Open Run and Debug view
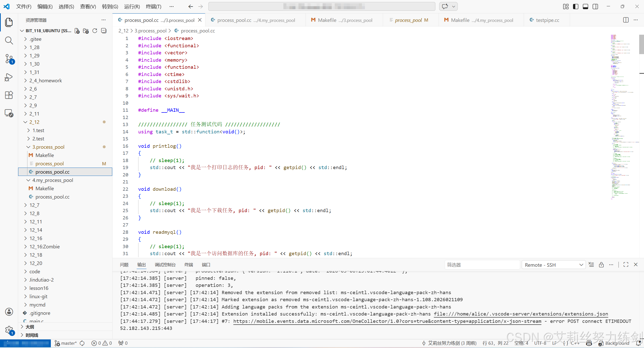The image size is (644, 348). (9, 77)
